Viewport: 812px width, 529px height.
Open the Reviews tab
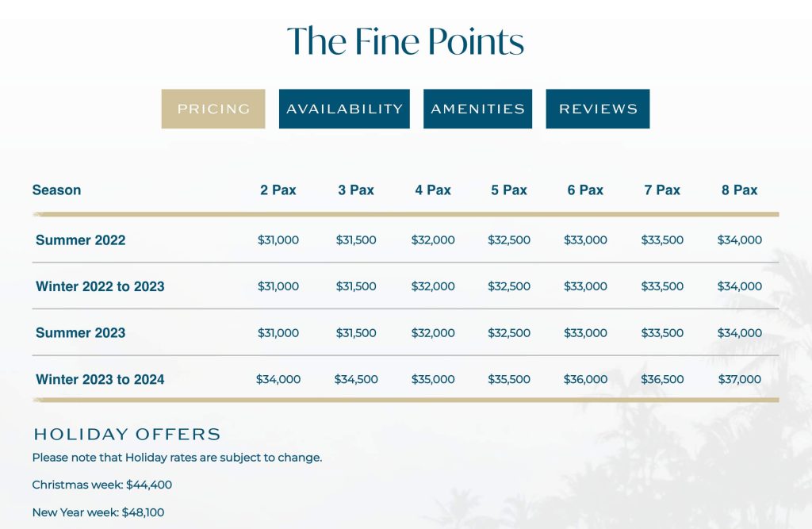[x=598, y=109]
